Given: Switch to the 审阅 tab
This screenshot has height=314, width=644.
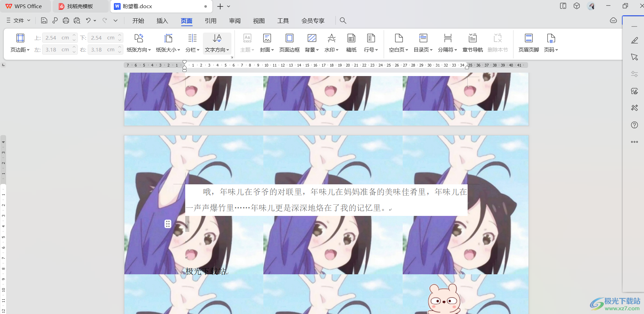Looking at the screenshot, I should coord(235,21).
